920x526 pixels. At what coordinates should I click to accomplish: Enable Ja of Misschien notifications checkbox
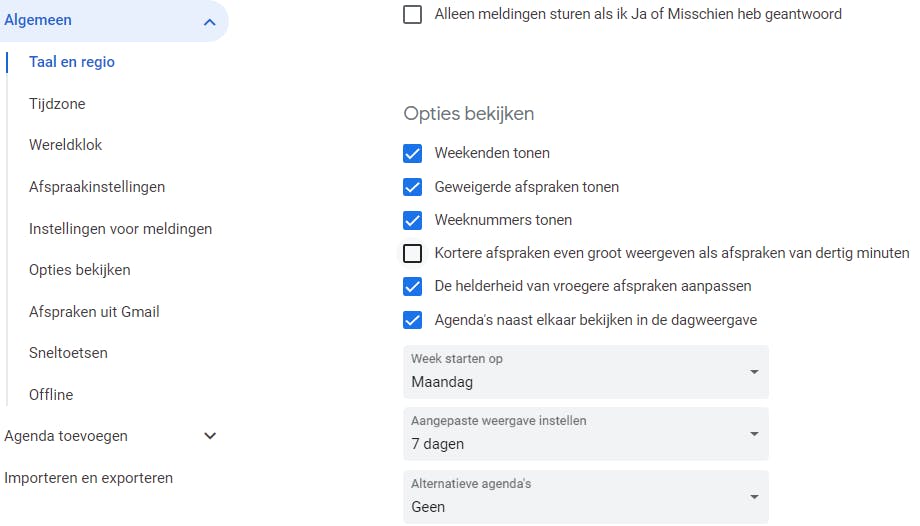click(x=412, y=15)
